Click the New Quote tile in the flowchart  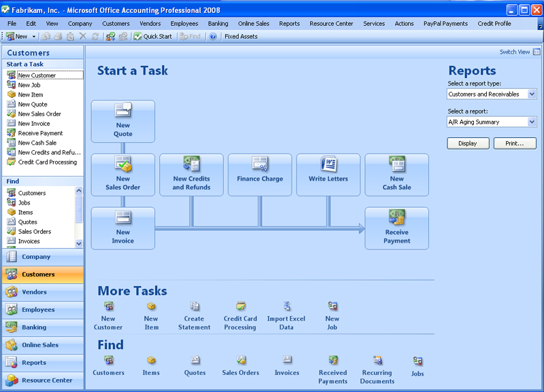pyautogui.click(x=123, y=122)
